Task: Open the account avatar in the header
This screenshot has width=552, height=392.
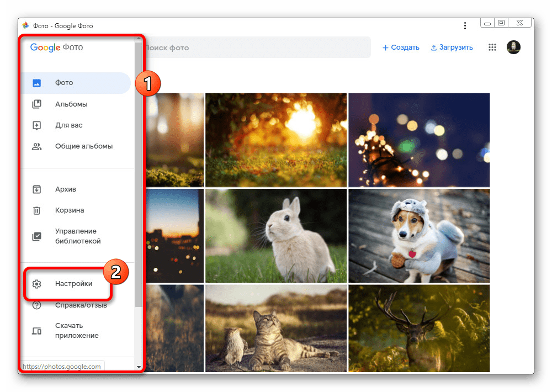Action: point(513,47)
